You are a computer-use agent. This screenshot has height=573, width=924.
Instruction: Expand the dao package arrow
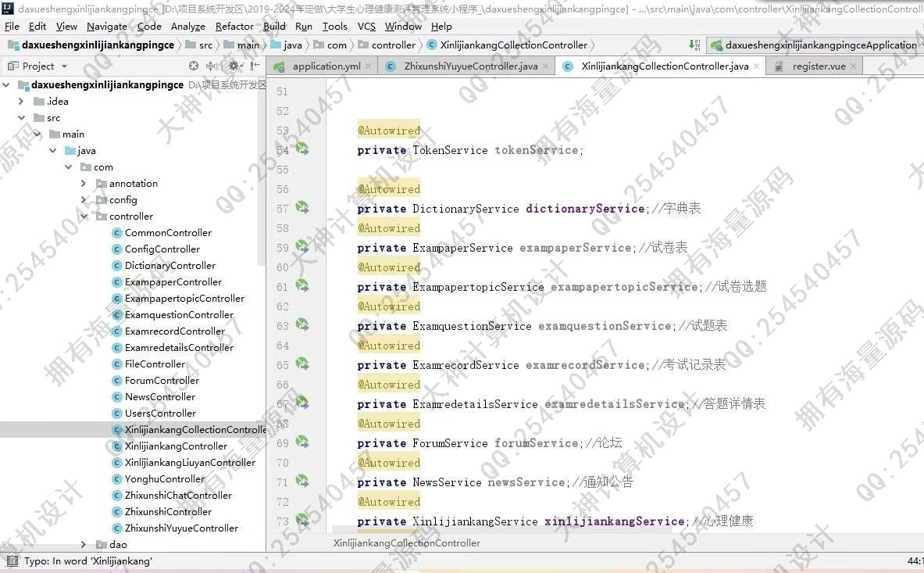[84, 545]
